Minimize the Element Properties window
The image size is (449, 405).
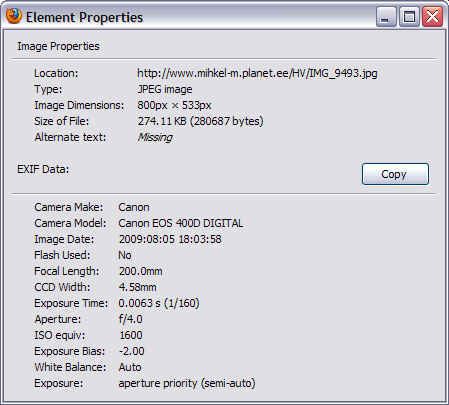tap(386, 17)
